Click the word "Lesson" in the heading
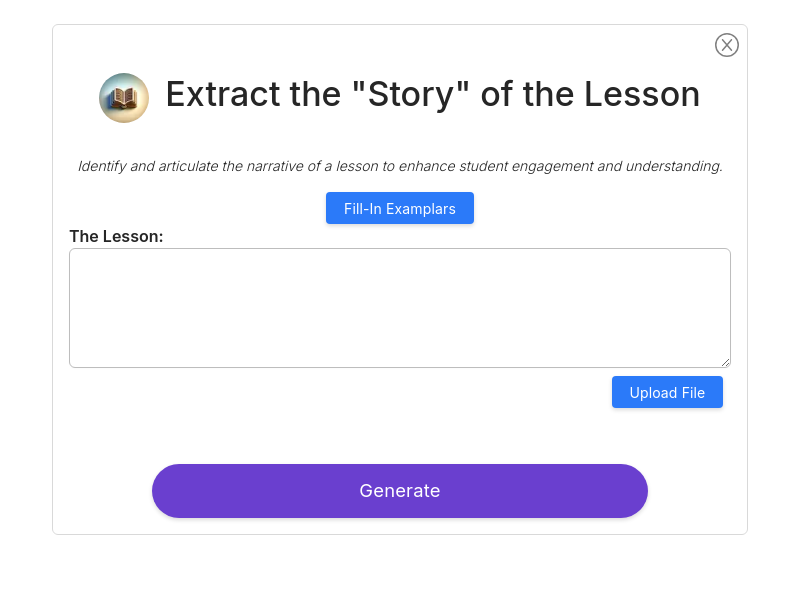 [x=642, y=94]
